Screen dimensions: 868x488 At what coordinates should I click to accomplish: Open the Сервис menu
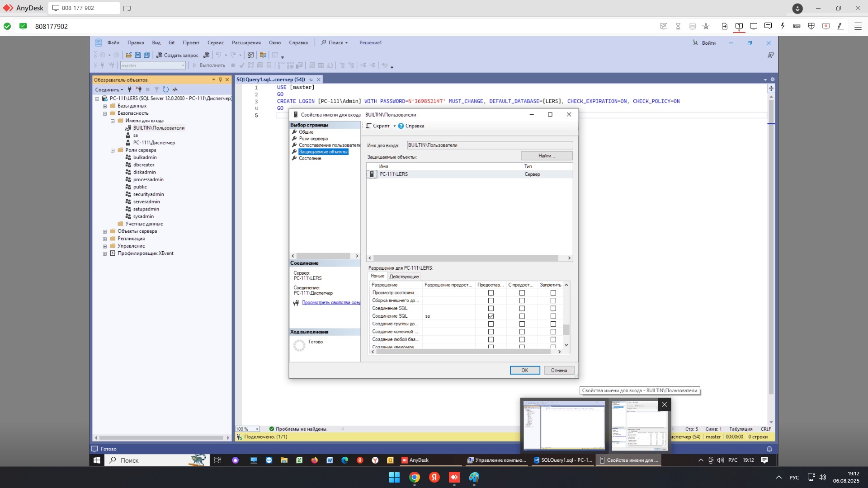click(215, 43)
